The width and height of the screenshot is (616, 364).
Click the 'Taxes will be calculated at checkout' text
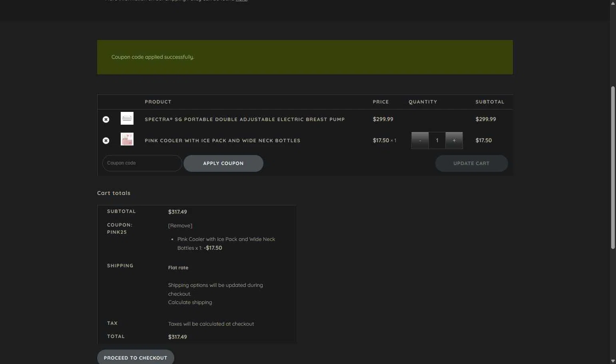211,324
